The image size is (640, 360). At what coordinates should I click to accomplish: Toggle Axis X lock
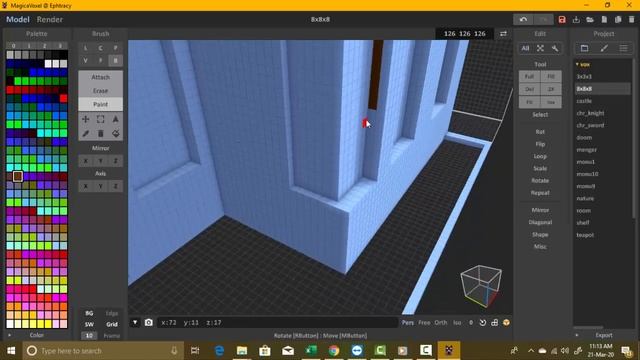point(86,186)
